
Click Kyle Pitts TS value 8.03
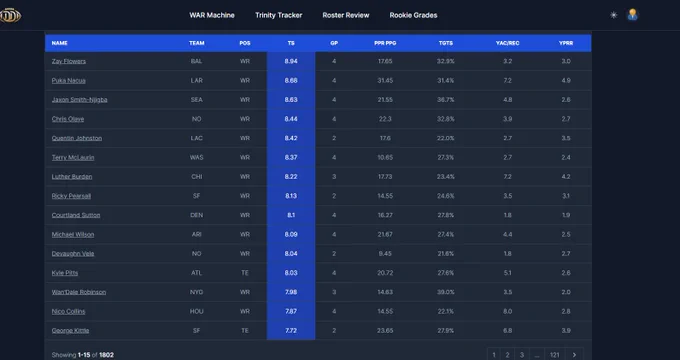(x=291, y=273)
